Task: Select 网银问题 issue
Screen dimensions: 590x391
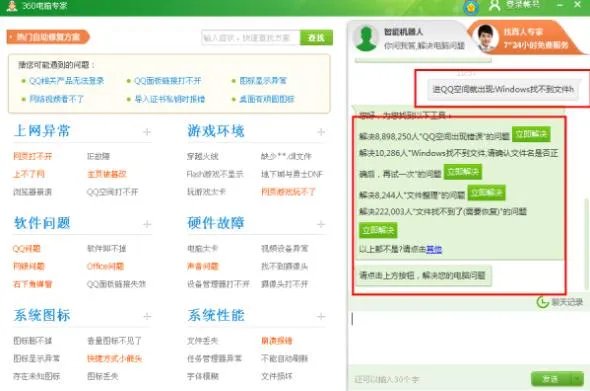Action: [29, 266]
